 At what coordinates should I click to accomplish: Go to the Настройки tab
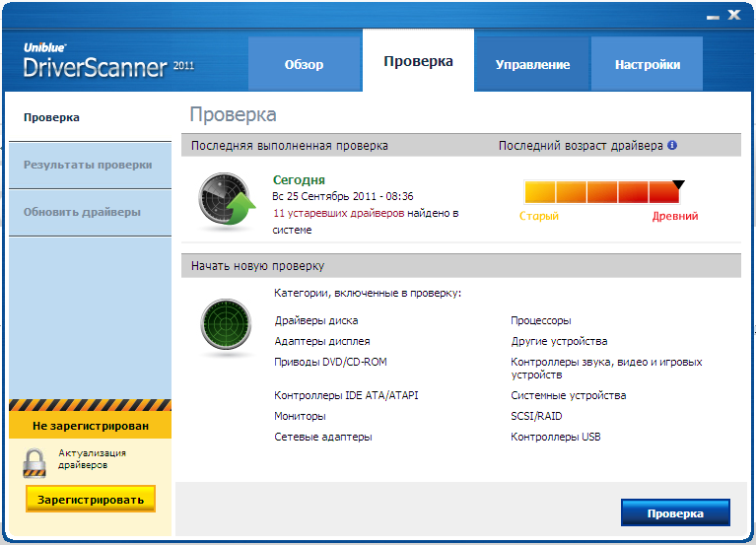coord(647,64)
